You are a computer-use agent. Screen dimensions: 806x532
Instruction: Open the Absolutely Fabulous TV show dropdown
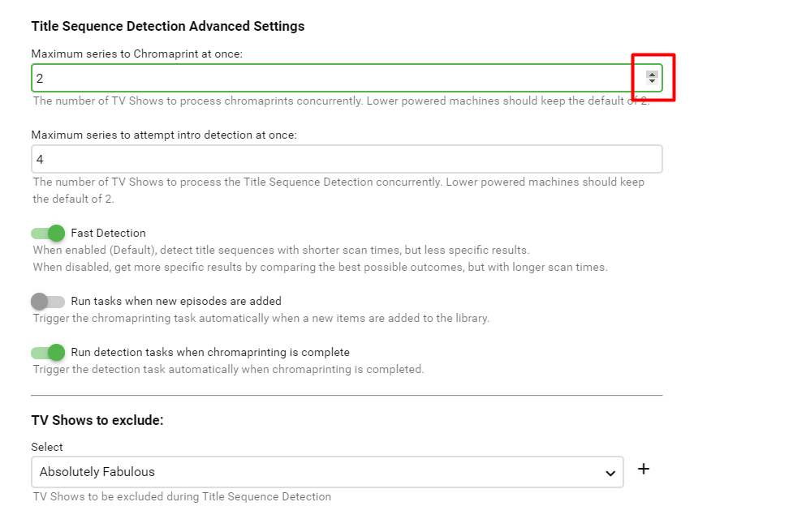pyautogui.click(x=325, y=472)
